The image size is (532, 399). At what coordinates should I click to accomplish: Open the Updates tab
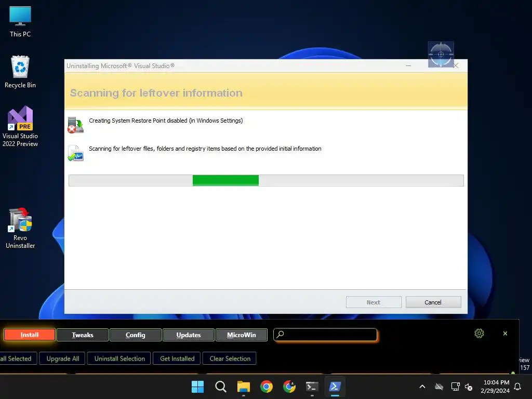(188, 335)
